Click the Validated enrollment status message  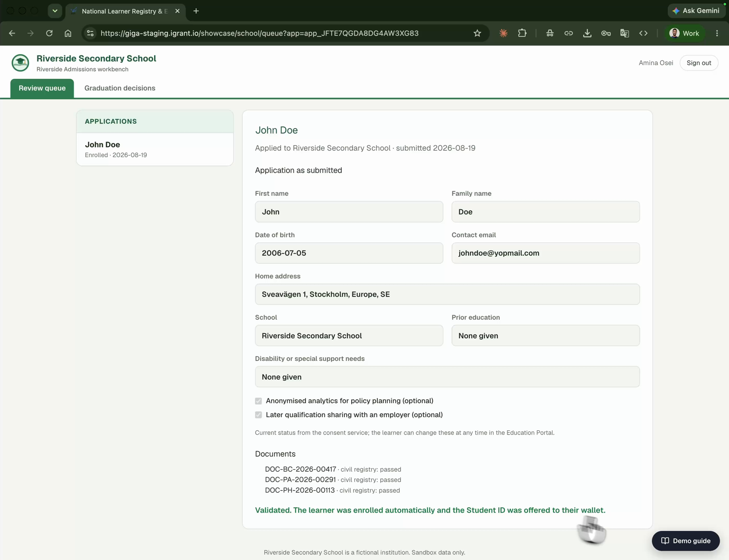430,510
